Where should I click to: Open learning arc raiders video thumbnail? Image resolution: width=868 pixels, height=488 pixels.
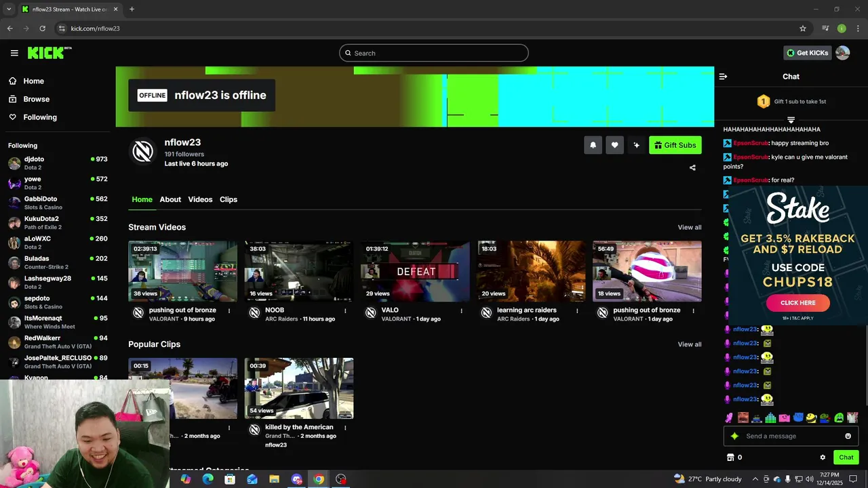pos(531,271)
